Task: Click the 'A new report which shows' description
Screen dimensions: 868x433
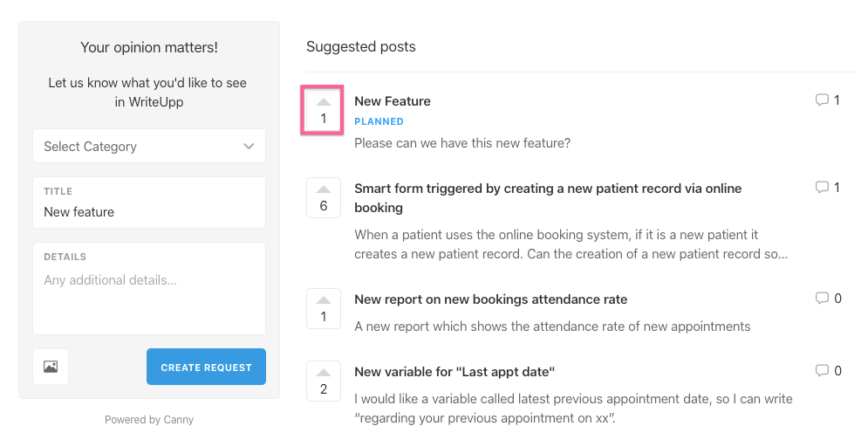Action: pyautogui.click(x=552, y=326)
